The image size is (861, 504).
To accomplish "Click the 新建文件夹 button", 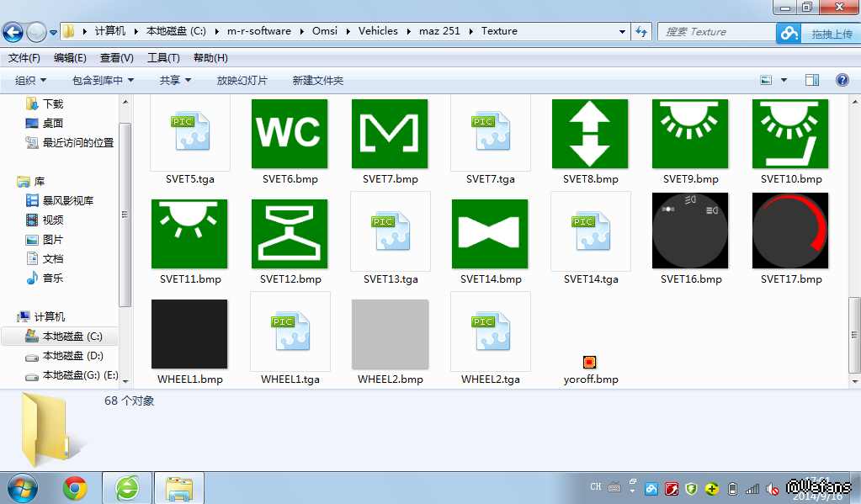I will point(318,80).
